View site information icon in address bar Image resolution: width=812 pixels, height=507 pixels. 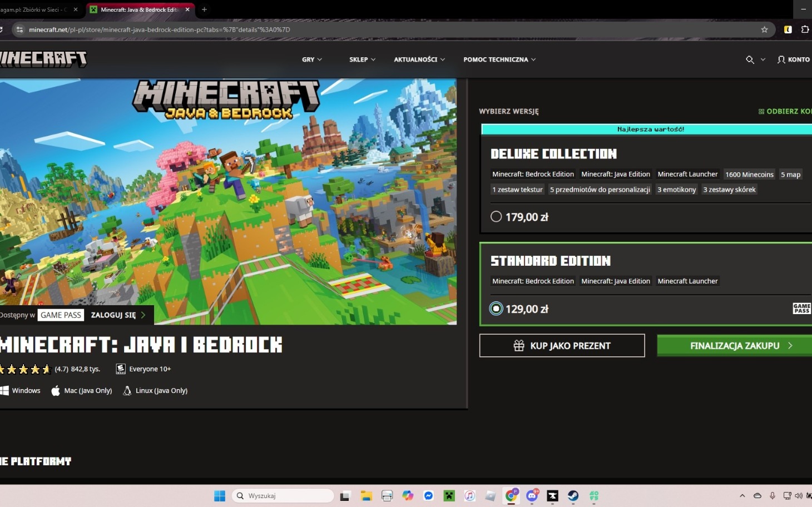pos(19,29)
